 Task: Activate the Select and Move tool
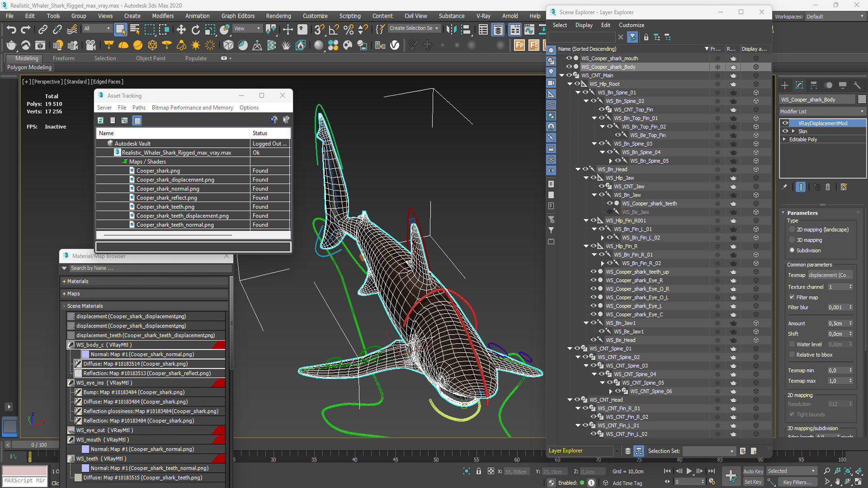click(x=181, y=30)
